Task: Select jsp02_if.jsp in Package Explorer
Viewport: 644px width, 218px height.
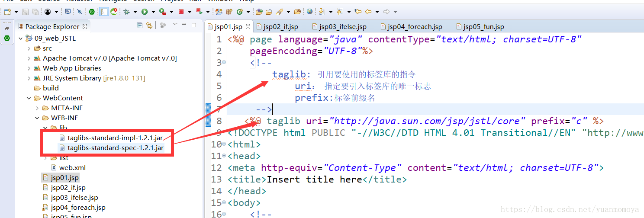Action: coord(64,187)
